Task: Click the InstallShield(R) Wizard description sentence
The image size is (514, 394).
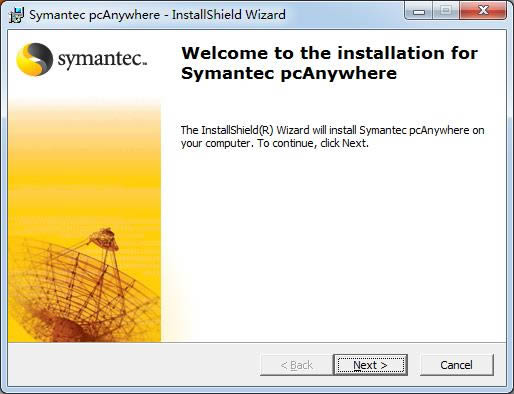Action: [x=332, y=137]
